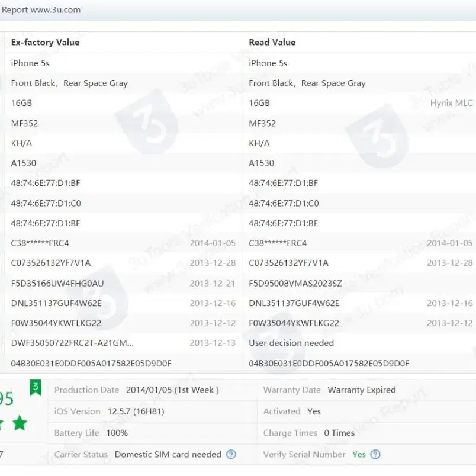
Task: Click "KH/A" in the Read Value column
Action: point(259,143)
